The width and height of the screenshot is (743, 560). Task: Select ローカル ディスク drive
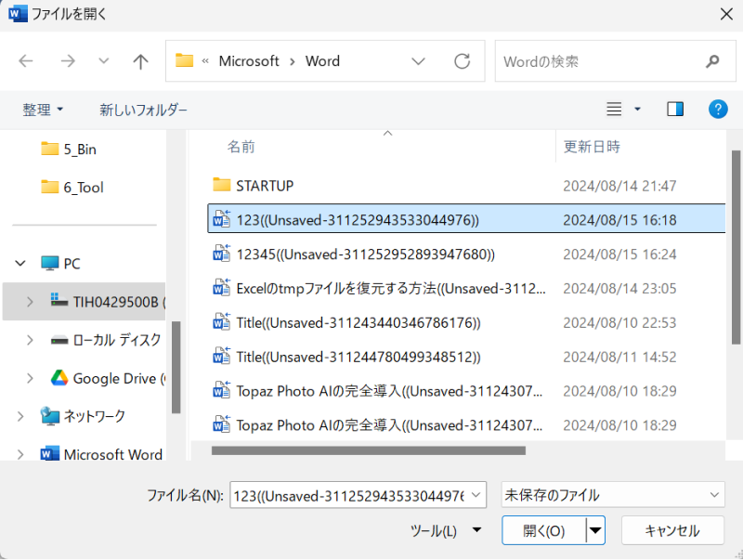coord(106,340)
